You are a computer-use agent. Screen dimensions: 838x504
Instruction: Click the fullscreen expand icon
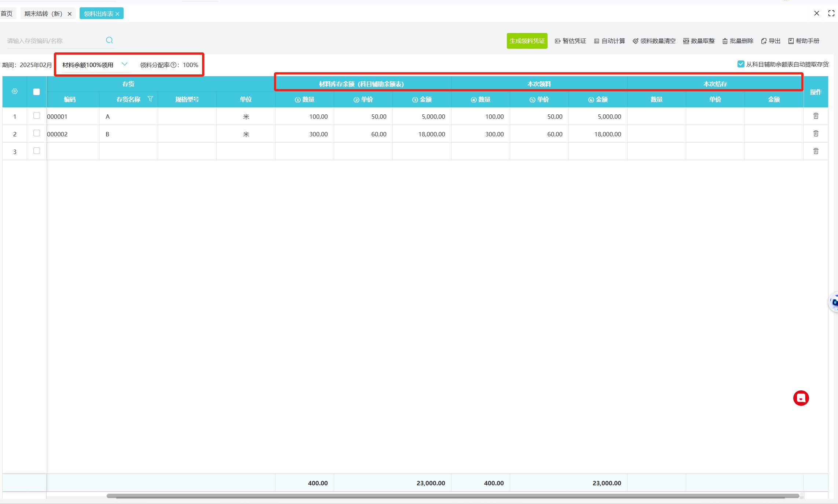(831, 14)
